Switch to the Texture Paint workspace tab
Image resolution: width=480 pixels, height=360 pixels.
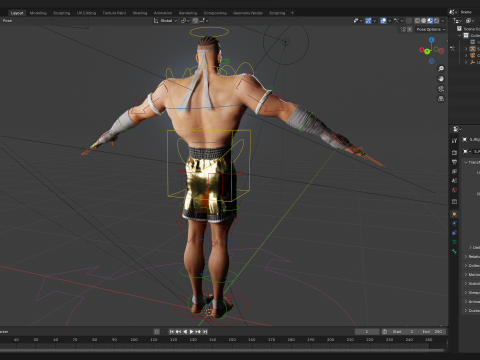[114, 13]
